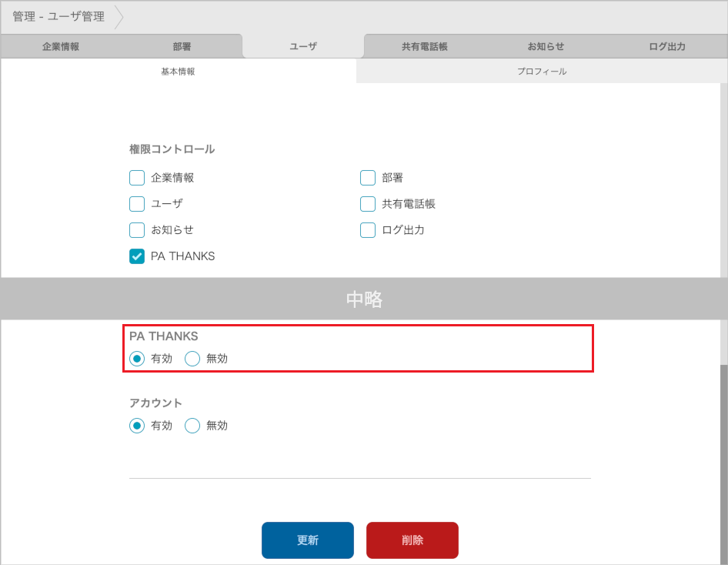Tick the お知らせ permission checkbox
The width and height of the screenshot is (728, 565).
click(x=137, y=230)
